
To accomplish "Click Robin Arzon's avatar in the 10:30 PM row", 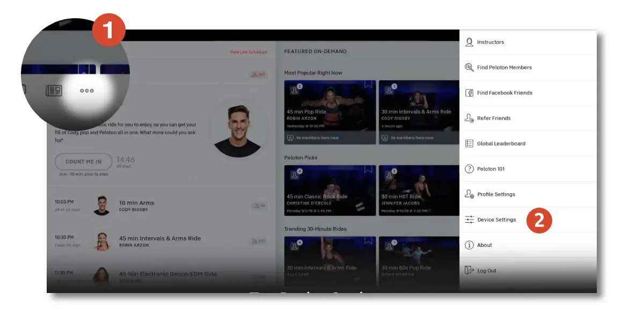I will click(101, 241).
